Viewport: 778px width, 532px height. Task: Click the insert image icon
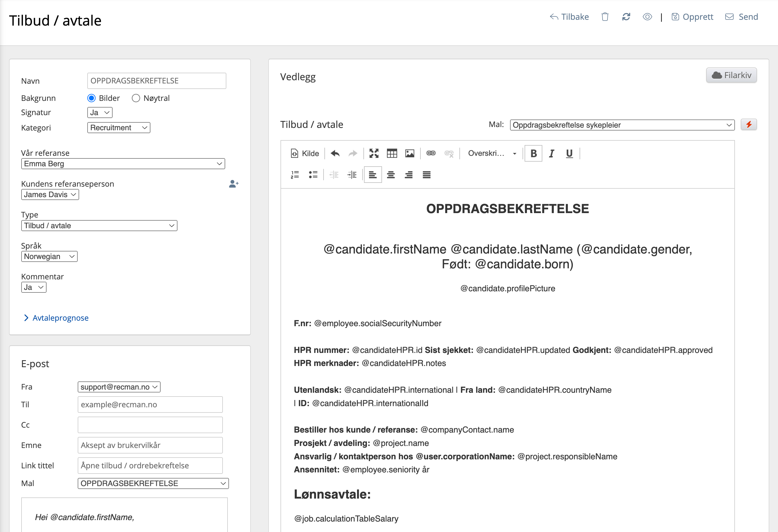(409, 153)
